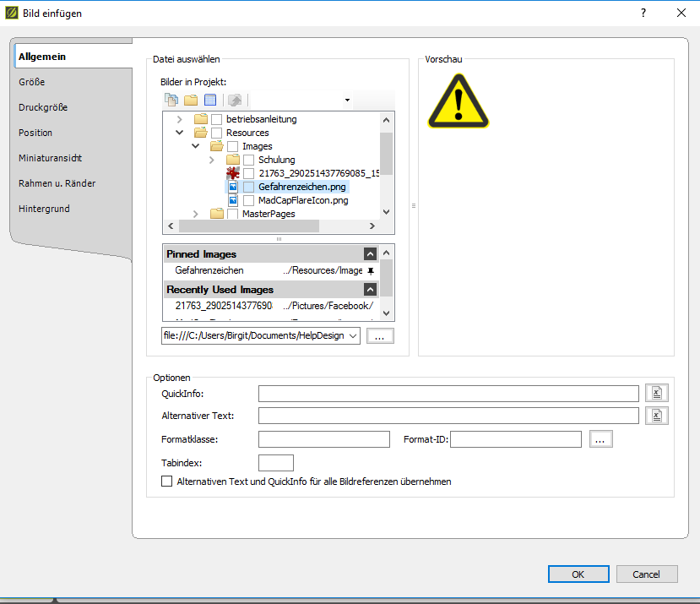Enable applying alt text to all image references

(166, 482)
